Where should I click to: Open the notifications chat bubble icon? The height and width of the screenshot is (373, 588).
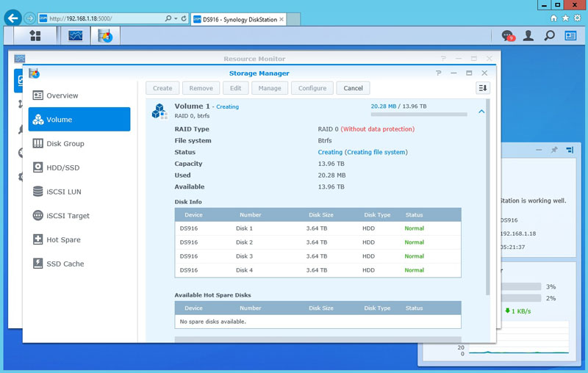pos(507,35)
